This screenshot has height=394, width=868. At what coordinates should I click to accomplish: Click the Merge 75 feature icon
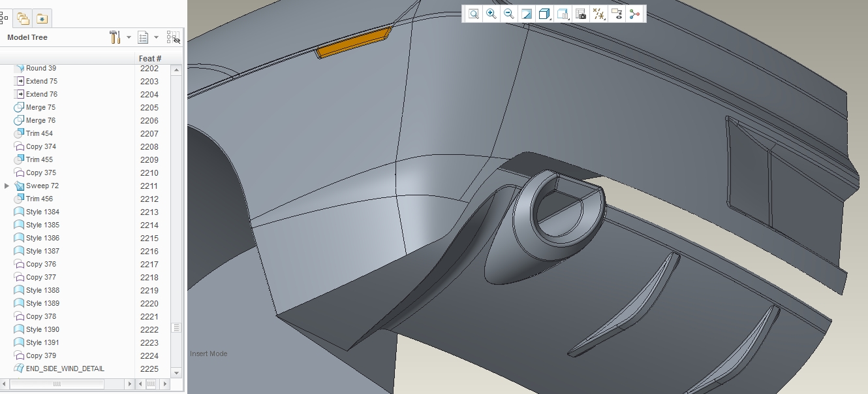19,107
